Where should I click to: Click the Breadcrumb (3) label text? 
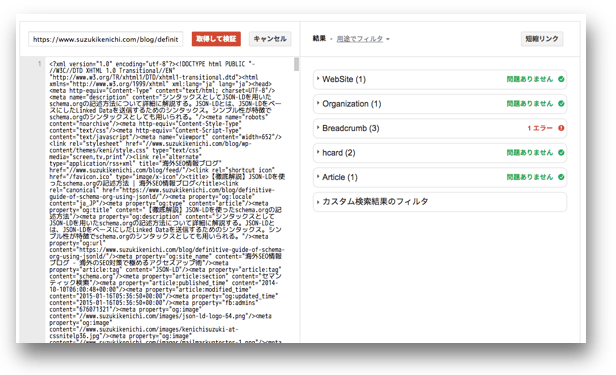(x=351, y=128)
